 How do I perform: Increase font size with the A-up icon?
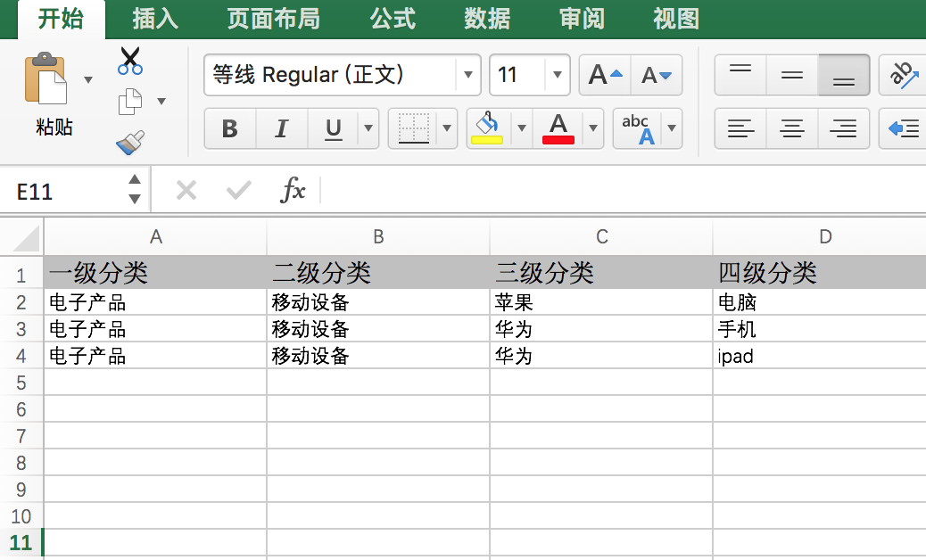click(x=604, y=75)
